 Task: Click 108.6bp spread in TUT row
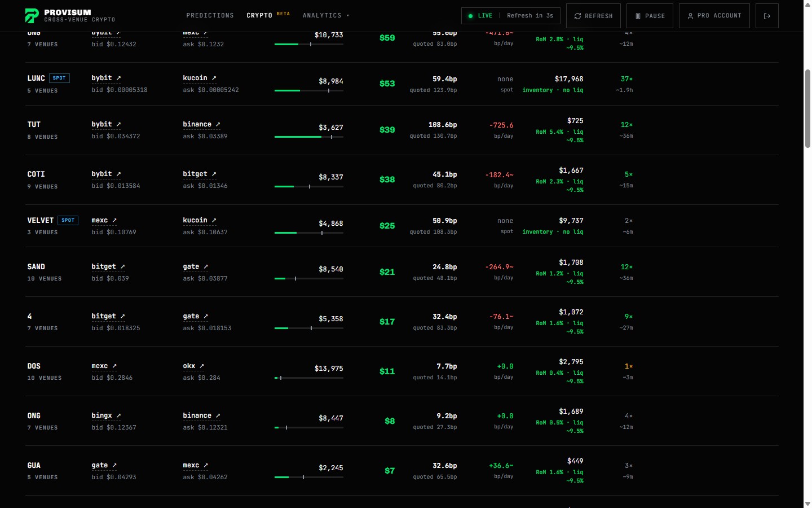(x=443, y=125)
